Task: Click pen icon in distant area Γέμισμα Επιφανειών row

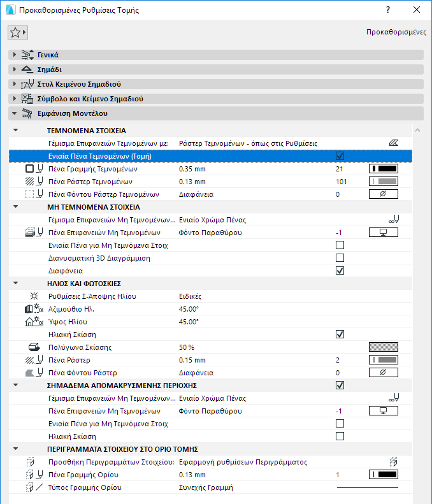Action: point(394,398)
